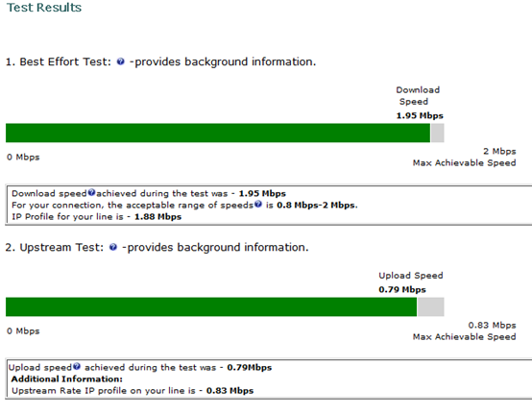Open help icon after 'Download speed' text
This screenshot has width=532, height=415.
(91, 193)
